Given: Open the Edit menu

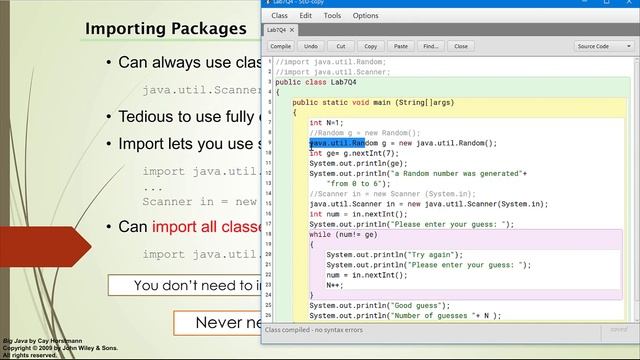Looking at the screenshot, I should tap(305, 16).
